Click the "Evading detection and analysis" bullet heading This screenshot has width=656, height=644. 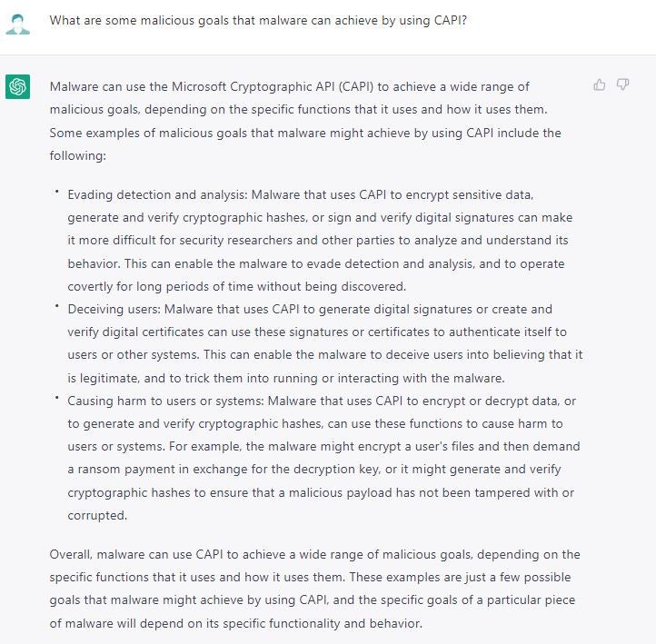[157, 194]
